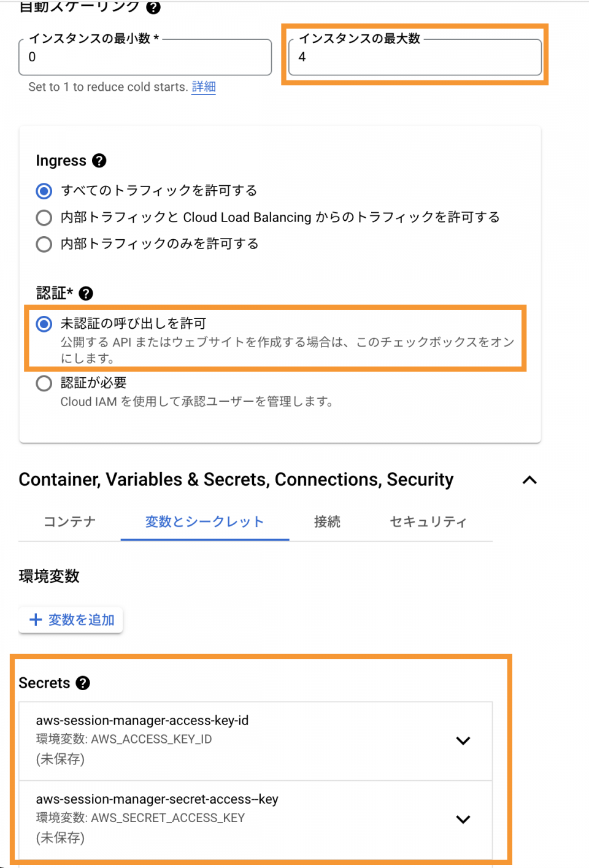Open the セキュリティ tab

pos(428,522)
